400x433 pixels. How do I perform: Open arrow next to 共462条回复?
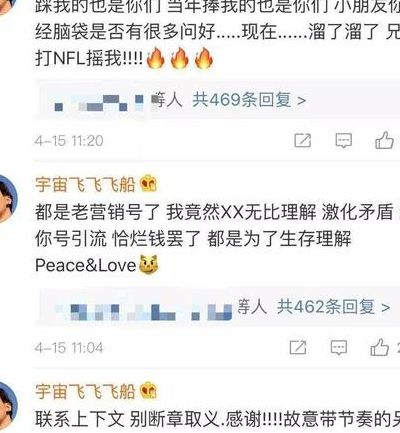tap(386, 307)
